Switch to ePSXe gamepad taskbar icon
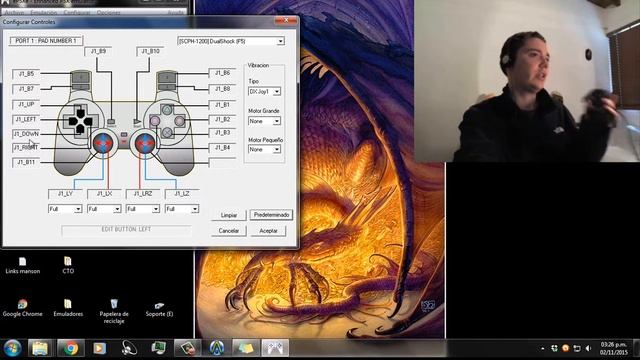 click(275, 348)
